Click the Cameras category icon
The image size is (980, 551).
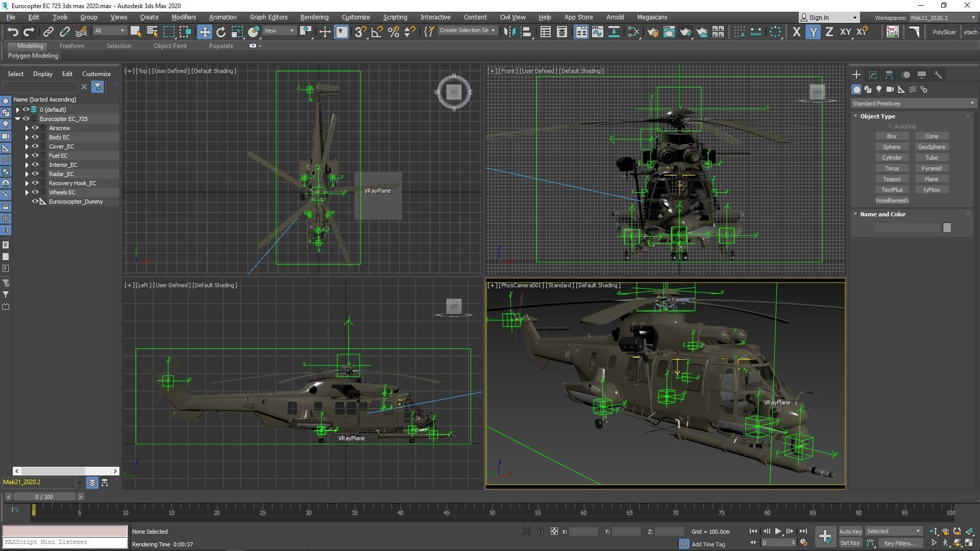click(890, 90)
